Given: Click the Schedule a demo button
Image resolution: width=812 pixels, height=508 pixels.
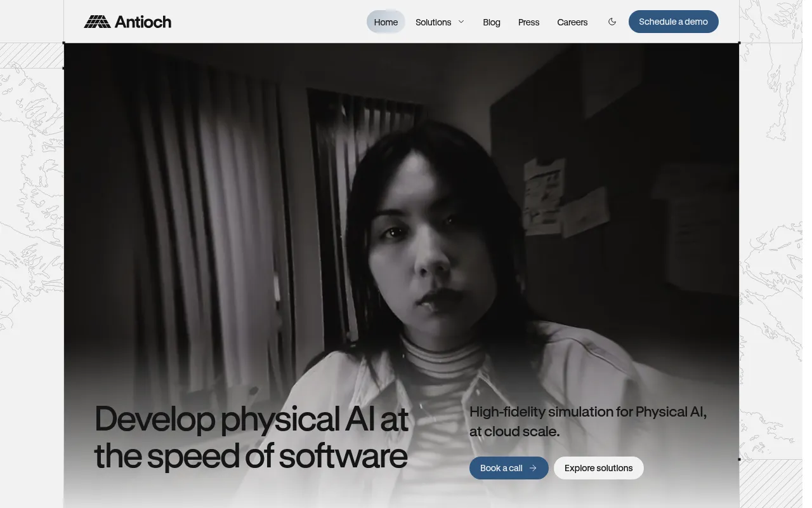Looking at the screenshot, I should (674, 22).
